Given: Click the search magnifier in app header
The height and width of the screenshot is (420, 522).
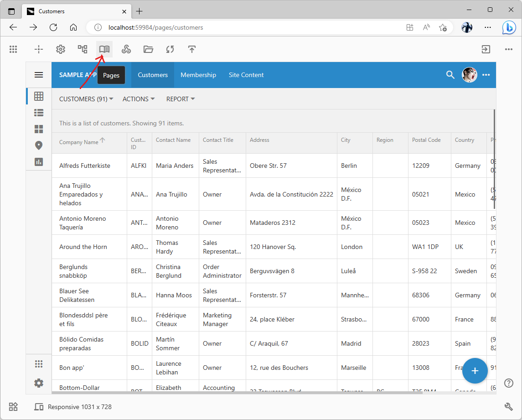Looking at the screenshot, I should point(450,75).
